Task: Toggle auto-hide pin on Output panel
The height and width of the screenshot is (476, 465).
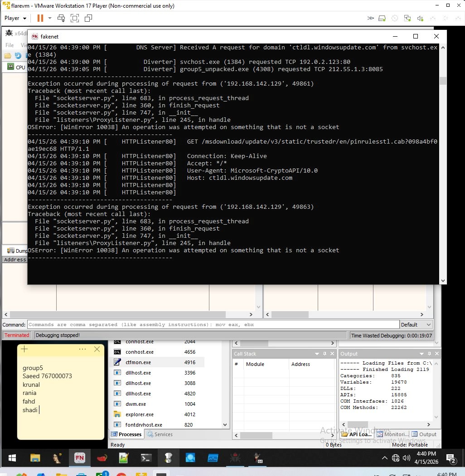Action: click(429, 354)
